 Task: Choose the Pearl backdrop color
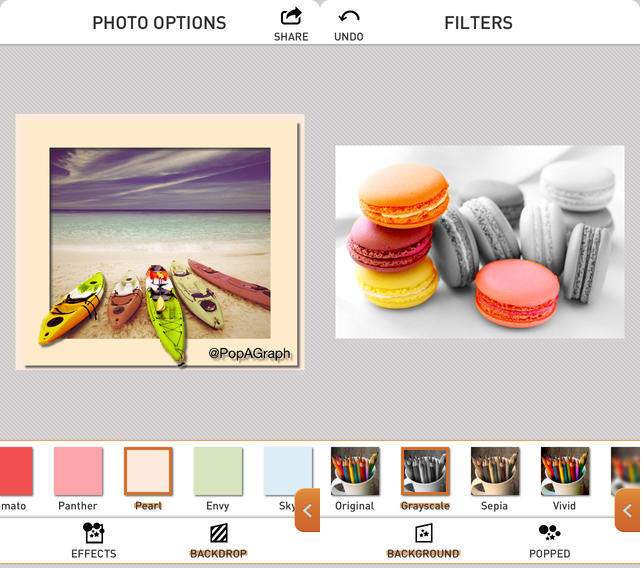(148, 471)
